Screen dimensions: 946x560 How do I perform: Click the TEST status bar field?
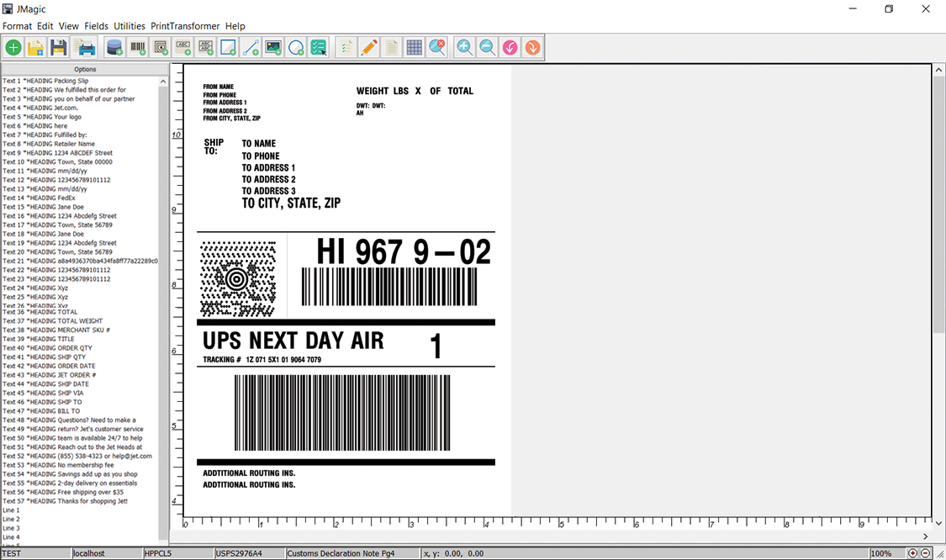(35, 553)
